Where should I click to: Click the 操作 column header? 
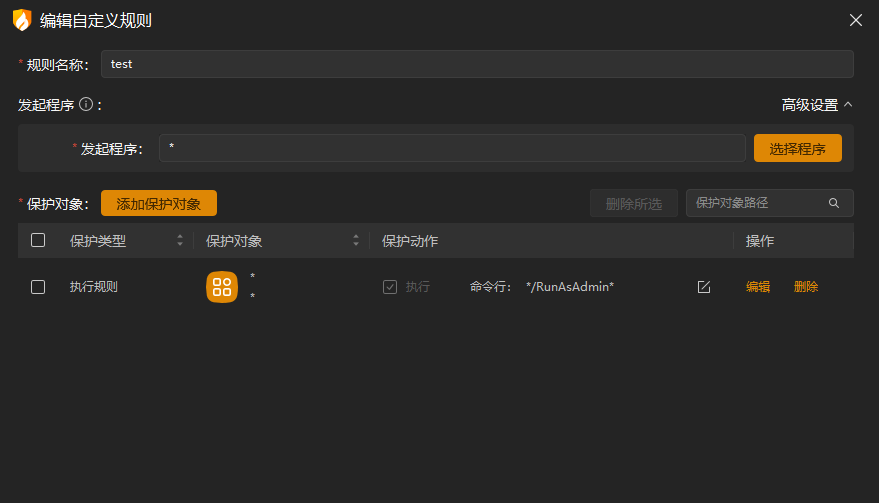pyautogui.click(x=760, y=241)
